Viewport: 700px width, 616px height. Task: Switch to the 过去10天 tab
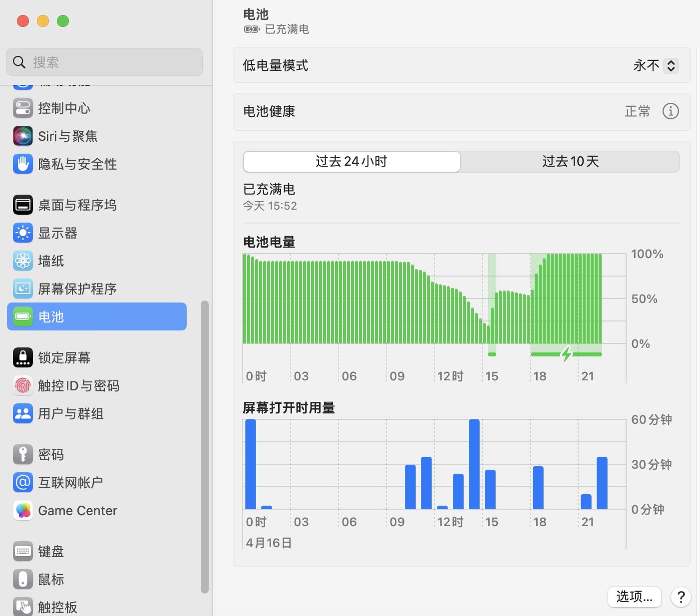pyautogui.click(x=570, y=161)
